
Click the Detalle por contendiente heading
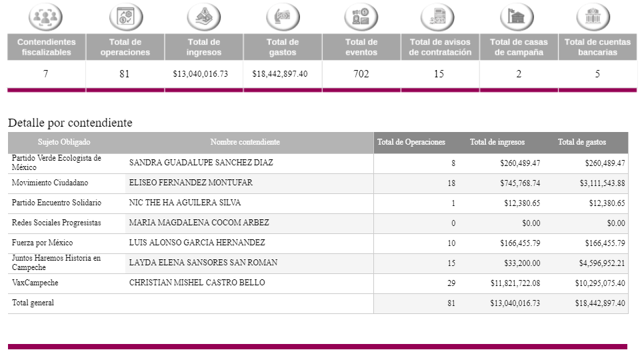point(70,123)
